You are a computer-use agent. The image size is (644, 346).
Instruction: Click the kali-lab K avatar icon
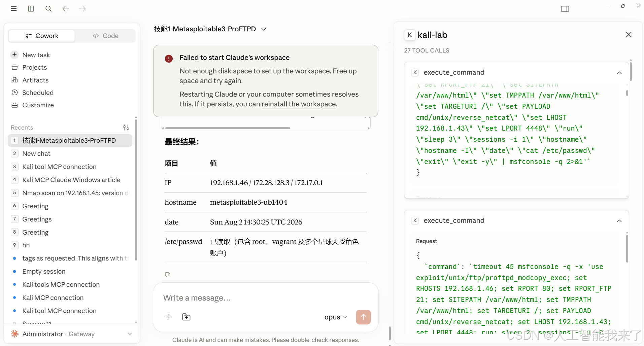[410, 35]
